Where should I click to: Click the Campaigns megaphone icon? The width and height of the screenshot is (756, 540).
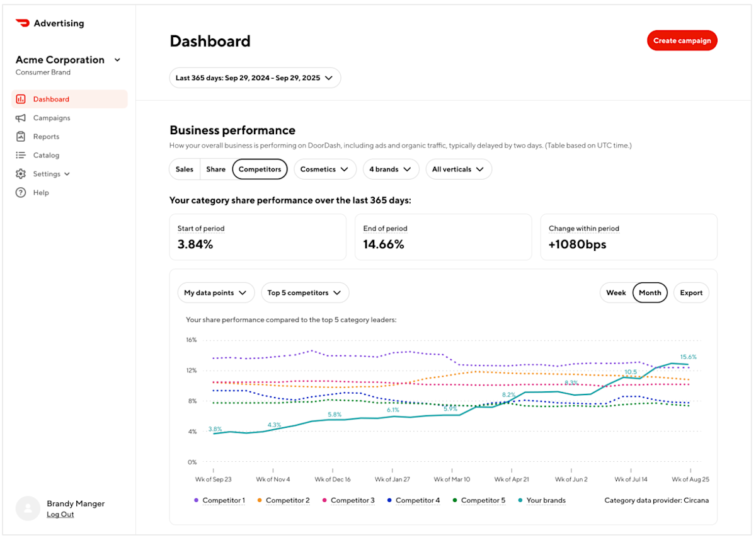(x=21, y=118)
